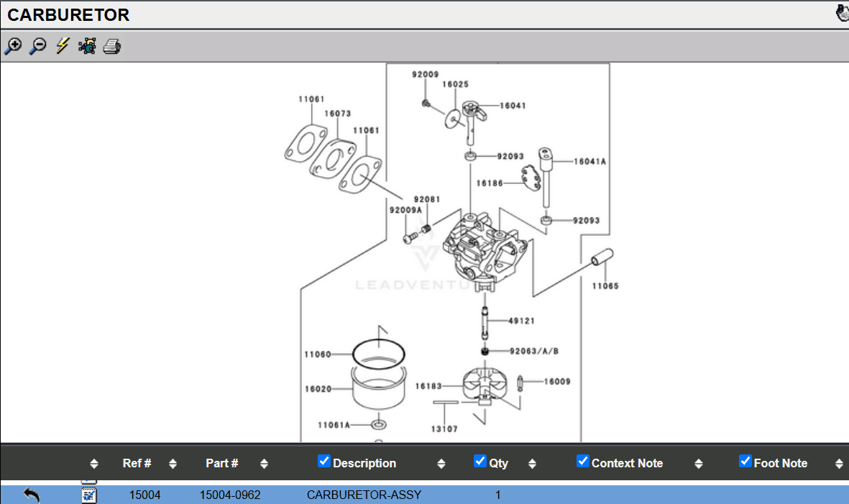This screenshot has width=849, height=504.
Task: Click callout 11065 on the diagram
Action: coord(605,285)
